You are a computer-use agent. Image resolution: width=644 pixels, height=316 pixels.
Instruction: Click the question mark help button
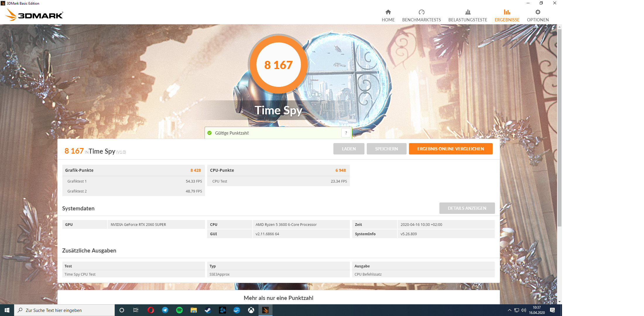click(346, 133)
